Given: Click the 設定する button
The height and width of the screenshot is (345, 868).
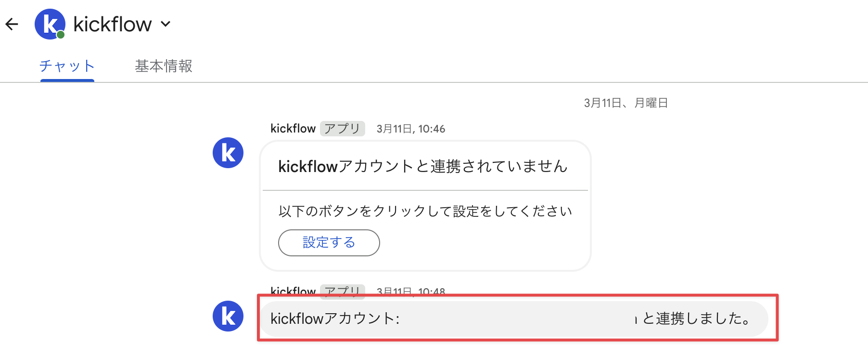Looking at the screenshot, I should [329, 242].
